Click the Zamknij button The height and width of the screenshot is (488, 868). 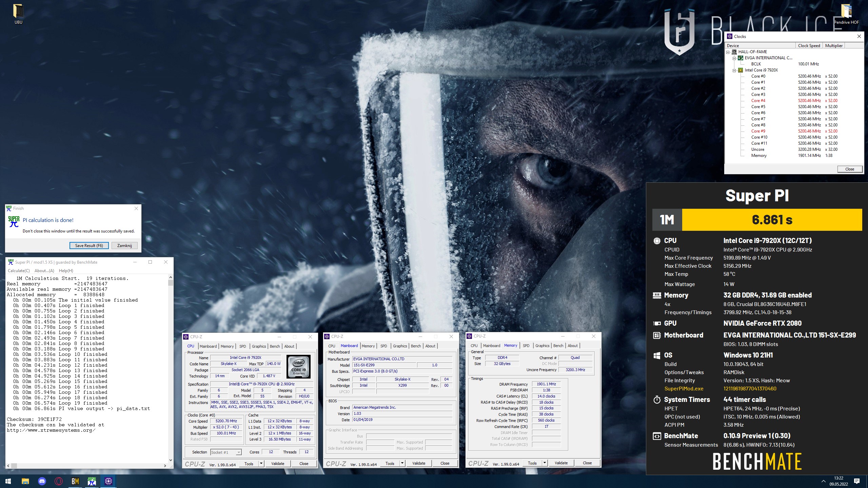[x=124, y=246]
